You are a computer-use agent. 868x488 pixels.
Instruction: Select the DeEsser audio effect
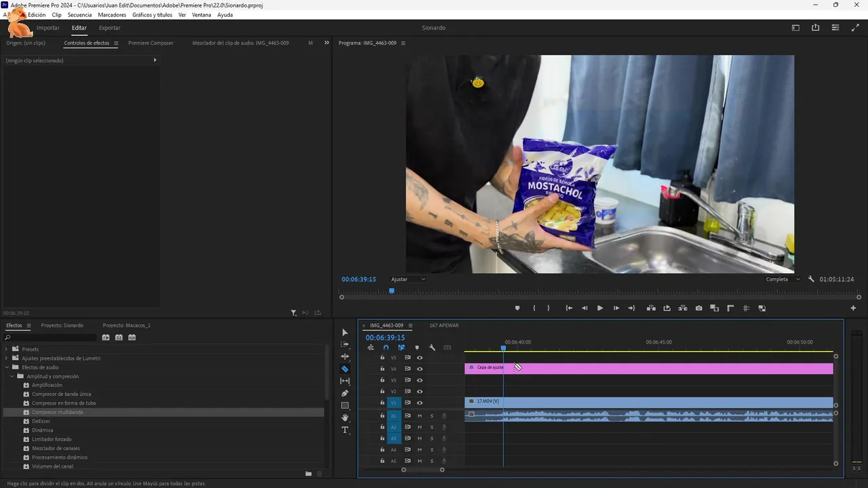(41, 421)
